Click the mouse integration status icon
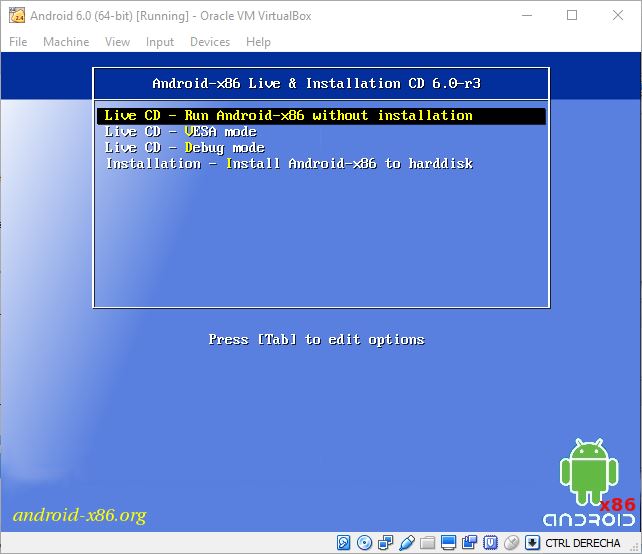 pyautogui.click(x=511, y=543)
